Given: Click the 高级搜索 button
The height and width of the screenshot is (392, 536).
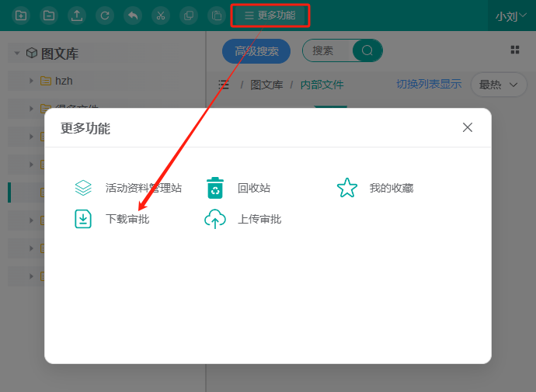Looking at the screenshot, I should 256,51.
